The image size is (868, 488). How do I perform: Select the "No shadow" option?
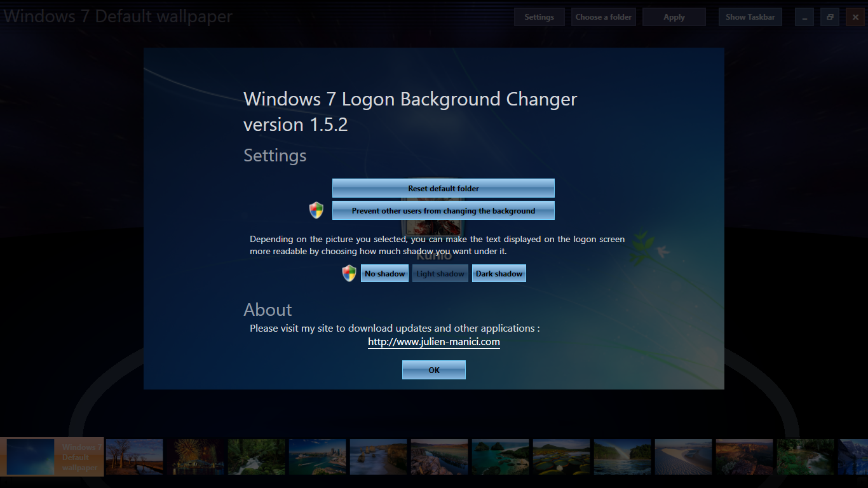(384, 273)
